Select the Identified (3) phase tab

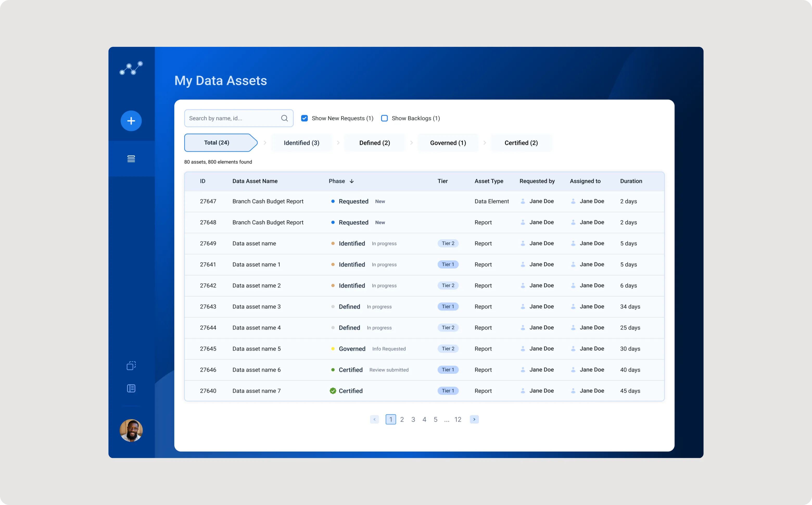(x=301, y=143)
